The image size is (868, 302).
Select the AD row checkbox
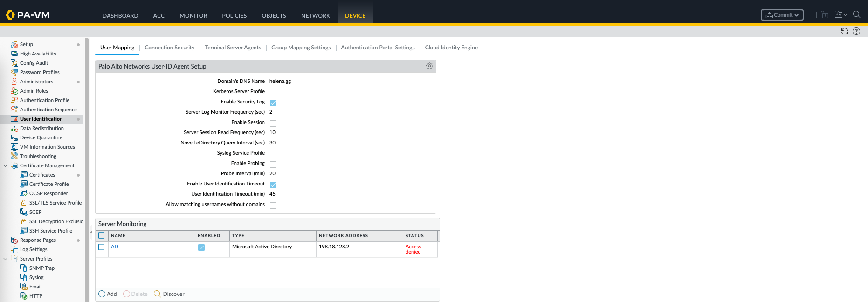click(102, 247)
